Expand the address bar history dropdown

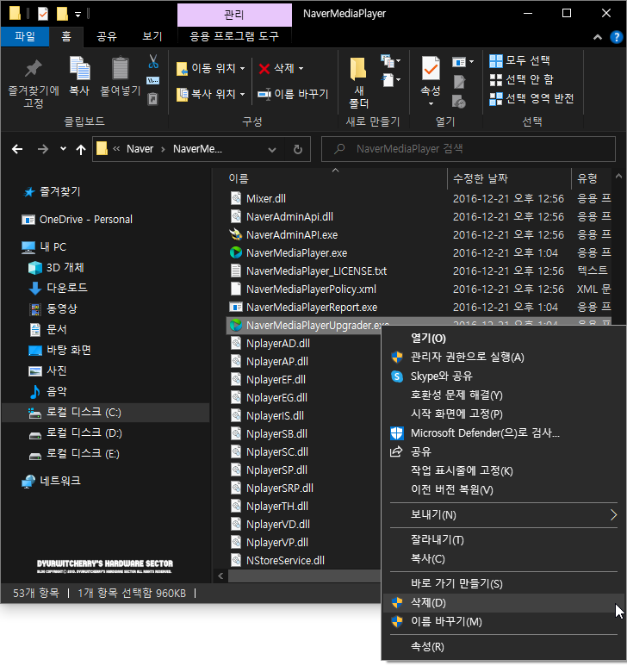point(271,150)
